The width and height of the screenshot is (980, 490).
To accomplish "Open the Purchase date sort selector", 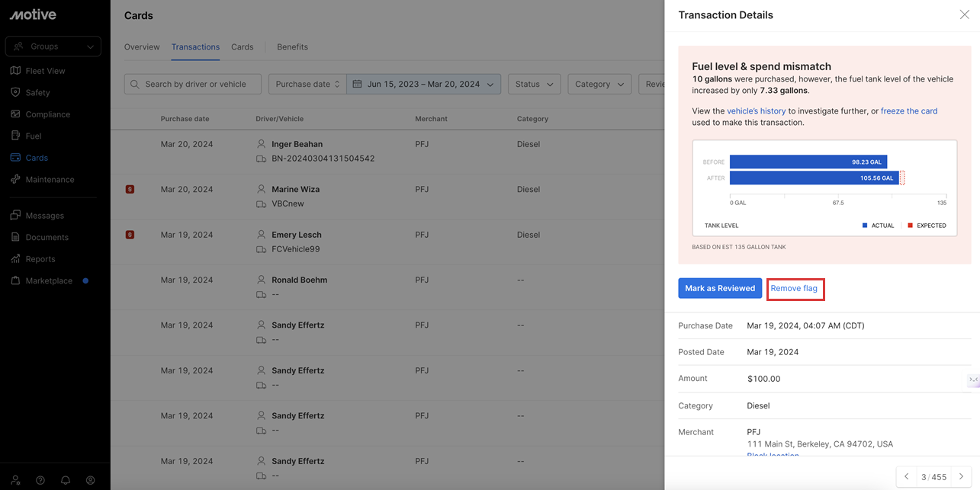I will point(307,84).
